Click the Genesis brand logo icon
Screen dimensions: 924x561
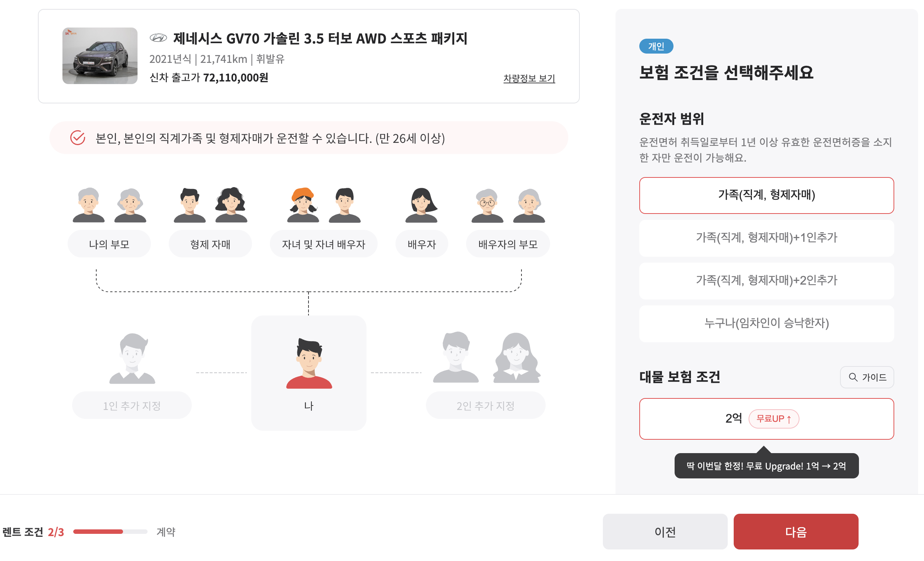pyautogui.click(x=158, y=38)
